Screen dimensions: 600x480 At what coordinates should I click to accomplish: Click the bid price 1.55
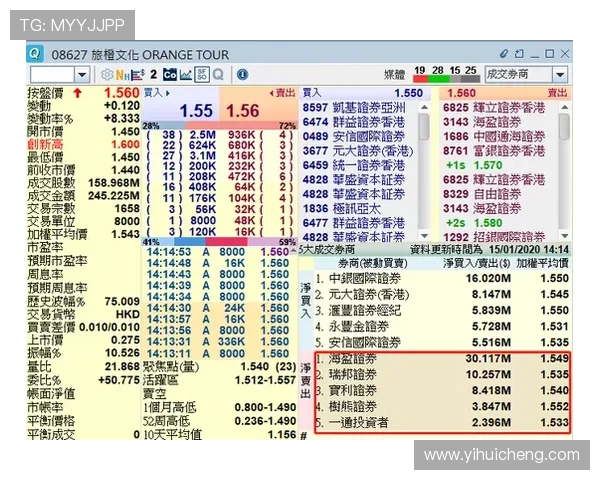(196, 111)
